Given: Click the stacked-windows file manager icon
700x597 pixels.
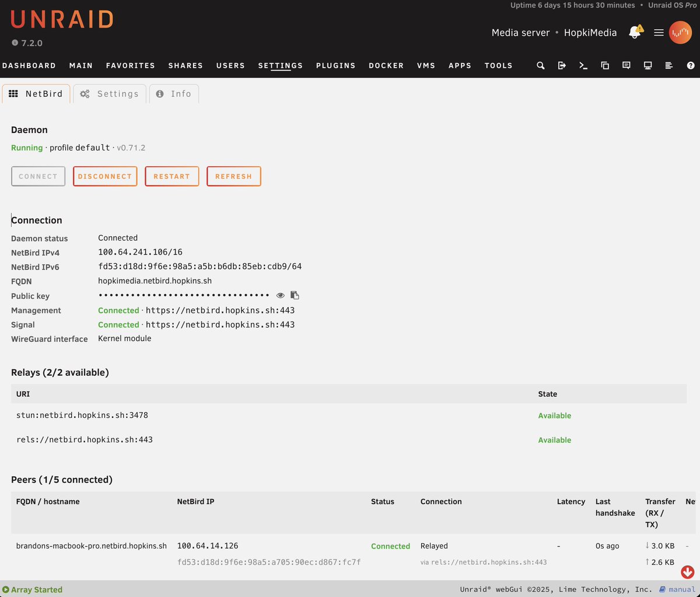Looking at the screenshot, I should 605,65.
